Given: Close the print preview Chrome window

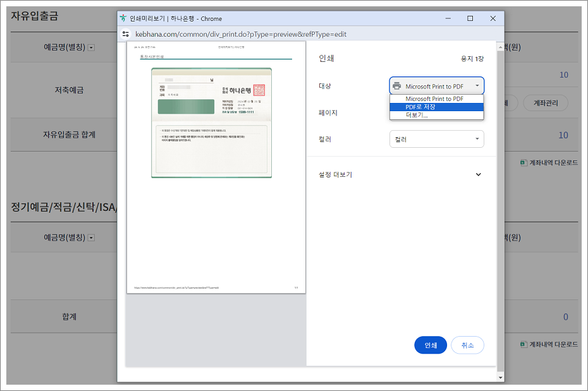Looking at the screenshot, I should coord(493,18).
